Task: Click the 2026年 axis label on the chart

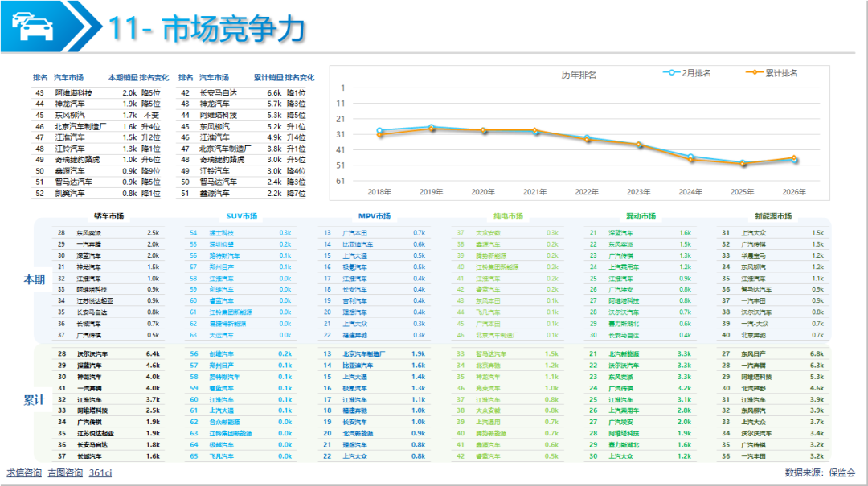Action: [x=794, y=192]
